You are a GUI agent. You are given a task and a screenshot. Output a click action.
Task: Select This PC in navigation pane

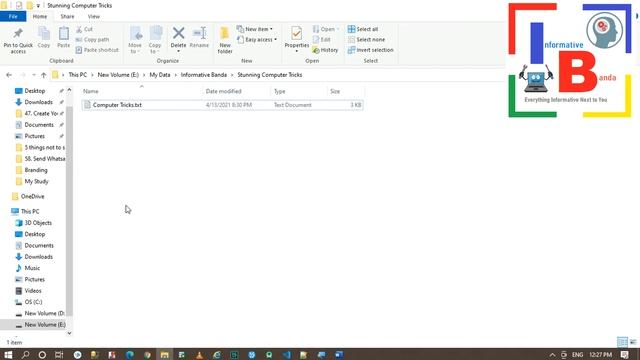29,211
